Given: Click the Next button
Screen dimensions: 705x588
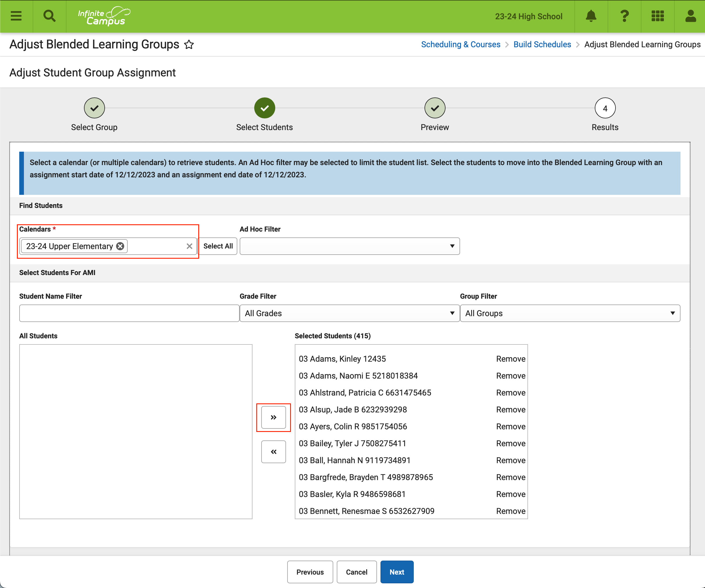Looking at the screenshot, I should pyautogui.click(x=397, y=572).
